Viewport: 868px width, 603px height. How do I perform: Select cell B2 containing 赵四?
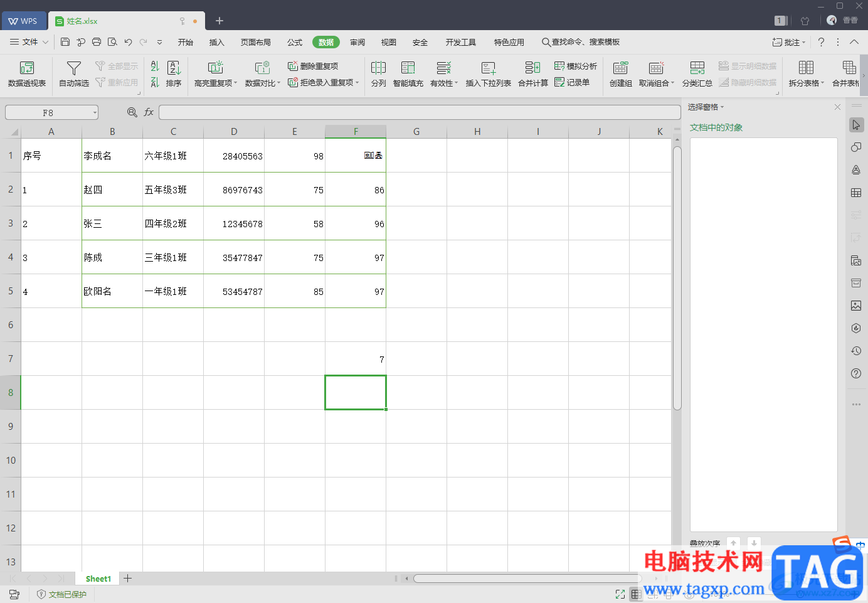click(x=112, y=189)
